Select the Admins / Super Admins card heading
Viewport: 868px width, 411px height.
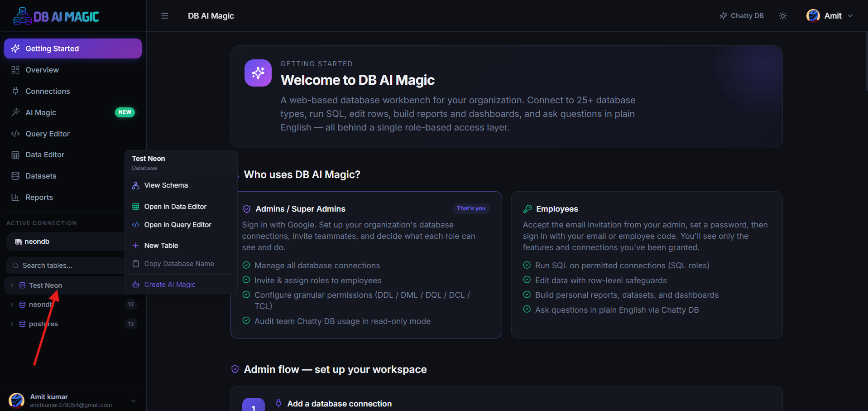pos(301,209)
